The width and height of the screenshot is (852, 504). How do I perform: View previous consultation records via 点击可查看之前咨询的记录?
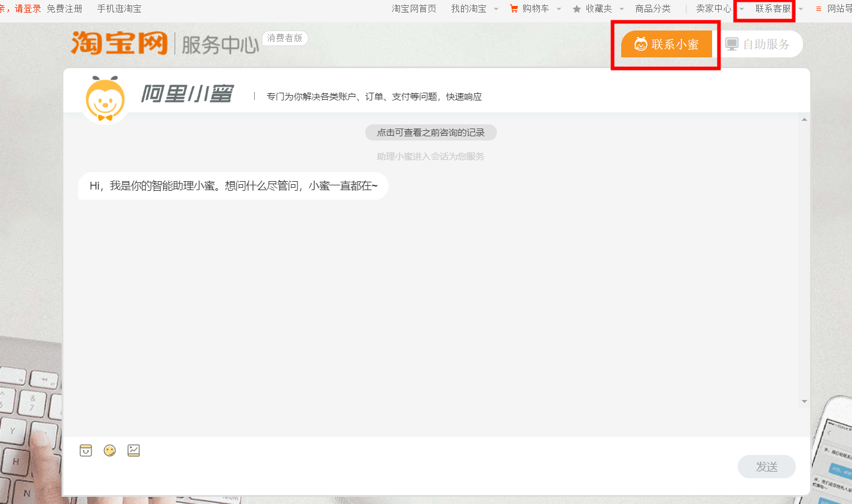(430, 132)
